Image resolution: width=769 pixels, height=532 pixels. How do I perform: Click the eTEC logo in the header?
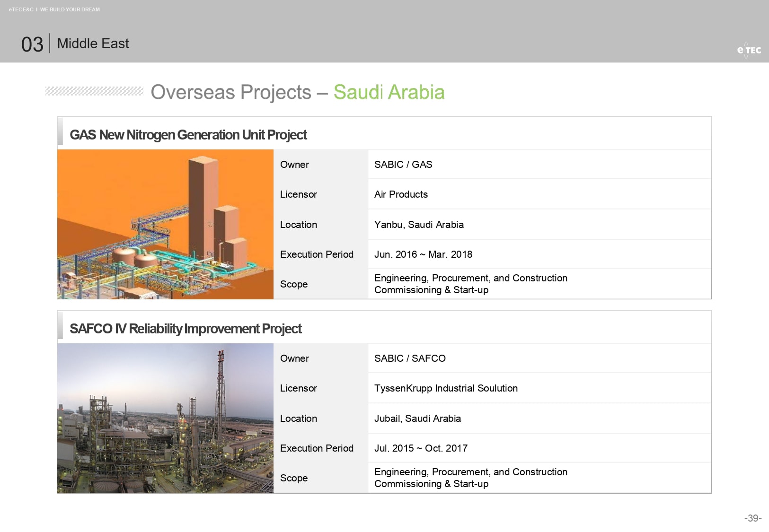pos(749,50)
